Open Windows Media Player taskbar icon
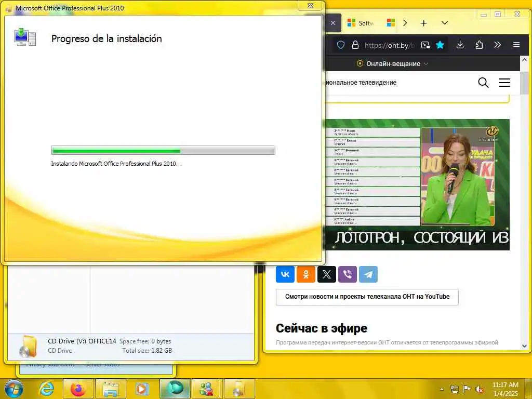The height and width of the screenshot is (399, 532). [142, 389]
